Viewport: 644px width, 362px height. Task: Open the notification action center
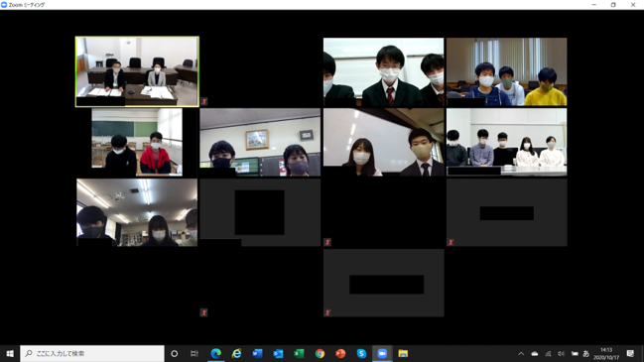coord(630,353)
